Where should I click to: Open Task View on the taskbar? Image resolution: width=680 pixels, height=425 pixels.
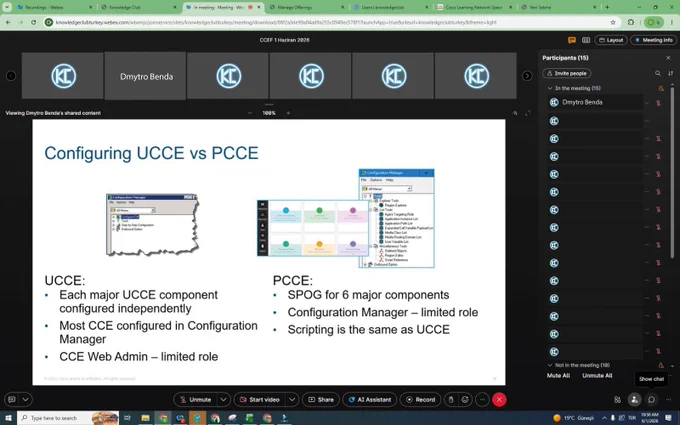[127, 418]
